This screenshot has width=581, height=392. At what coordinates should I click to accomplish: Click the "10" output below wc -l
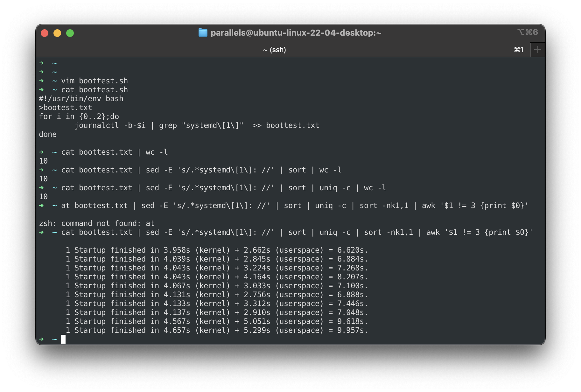click(x=43, y=161)
